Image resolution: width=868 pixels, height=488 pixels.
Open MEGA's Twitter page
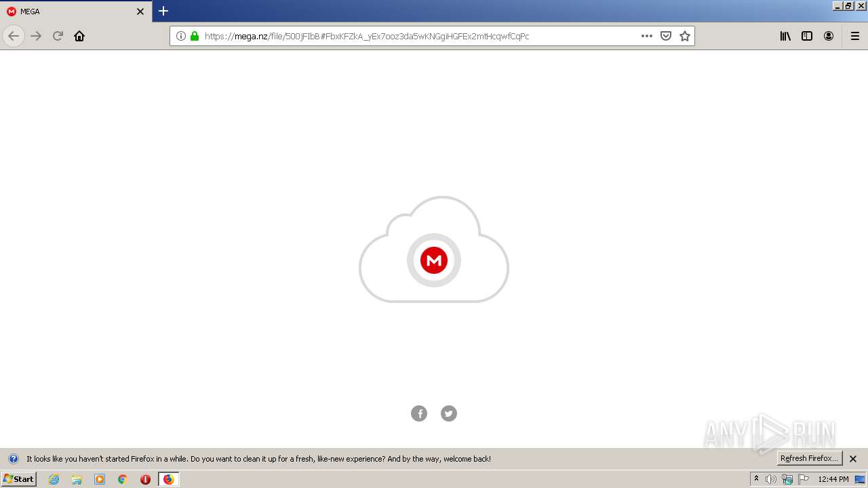pyautogui.click(x=449, y=413)
